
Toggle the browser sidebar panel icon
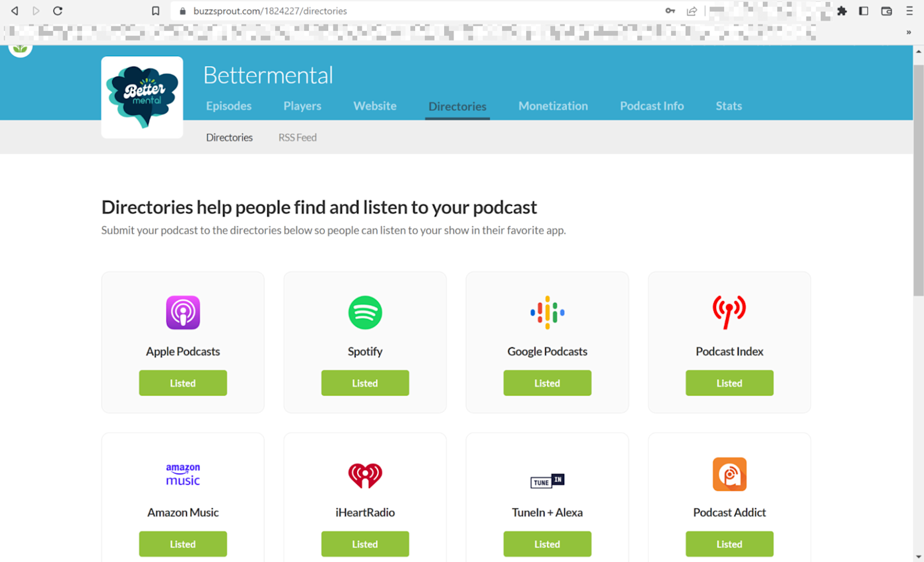[x=863, y=11]
